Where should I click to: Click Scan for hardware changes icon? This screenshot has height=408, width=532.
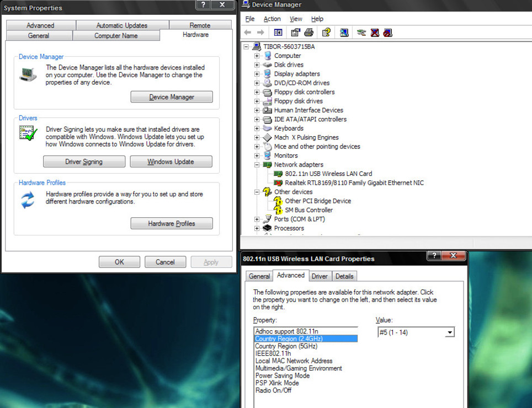[x=344, y=33]
